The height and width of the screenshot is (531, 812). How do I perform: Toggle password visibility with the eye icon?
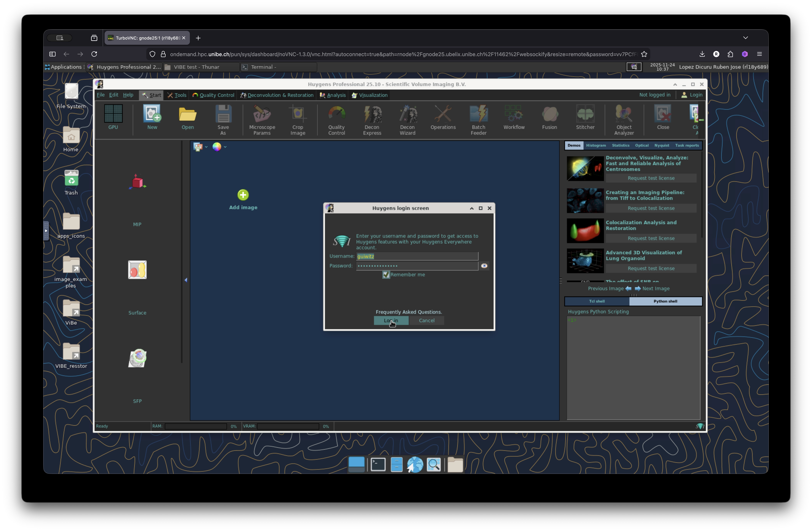(485, 266)
